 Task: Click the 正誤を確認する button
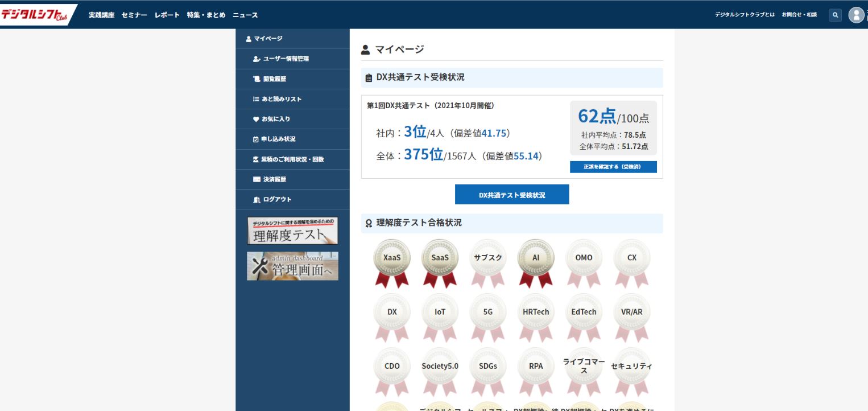pos(613,167)
